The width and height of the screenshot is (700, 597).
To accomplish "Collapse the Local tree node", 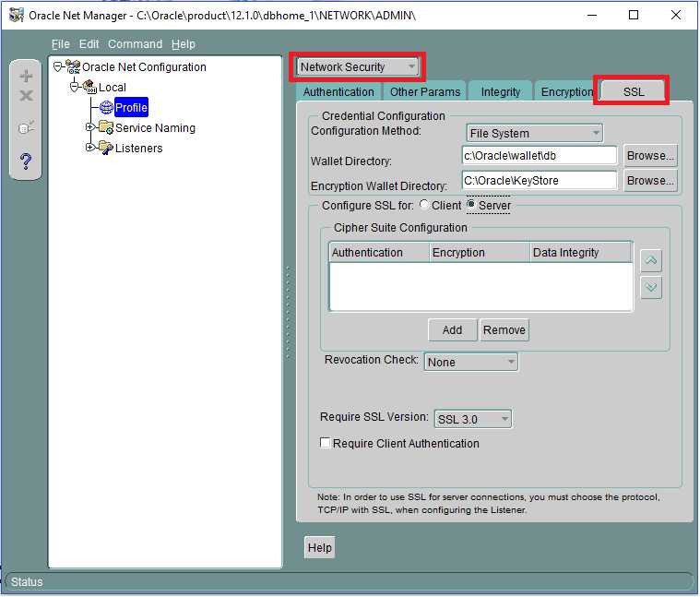I will (x=74, y=87).
